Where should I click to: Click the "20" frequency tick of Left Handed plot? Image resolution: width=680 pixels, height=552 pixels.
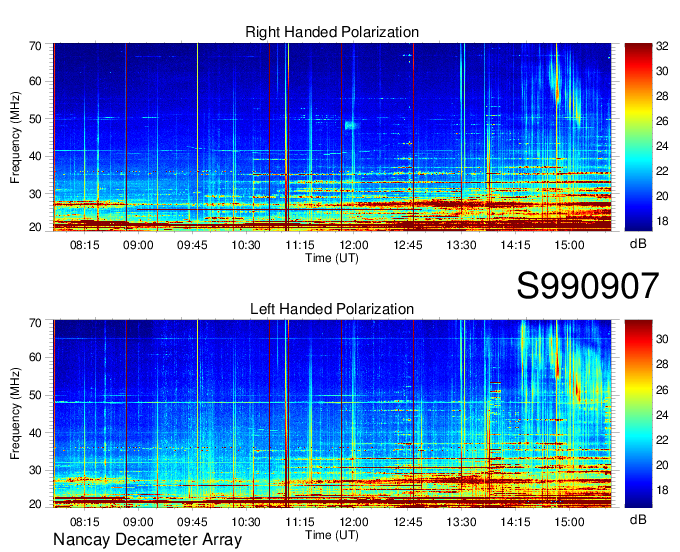(x=35, y=504)
